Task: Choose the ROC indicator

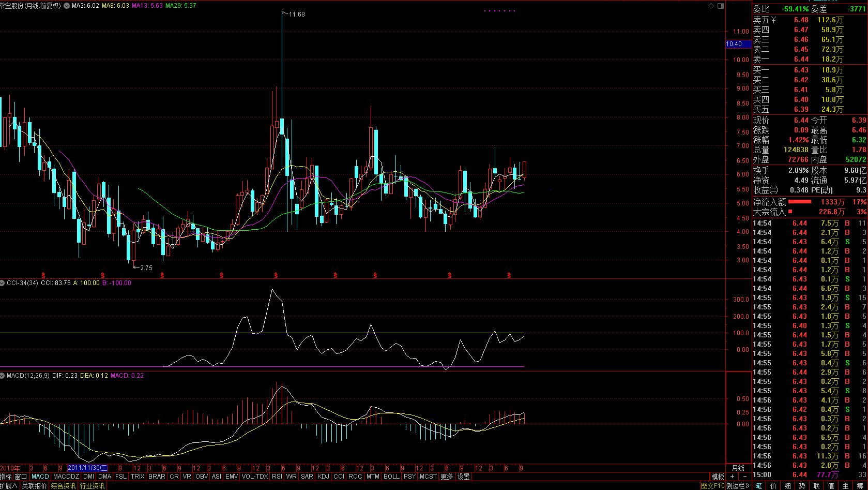Action: tap(355, 477)
